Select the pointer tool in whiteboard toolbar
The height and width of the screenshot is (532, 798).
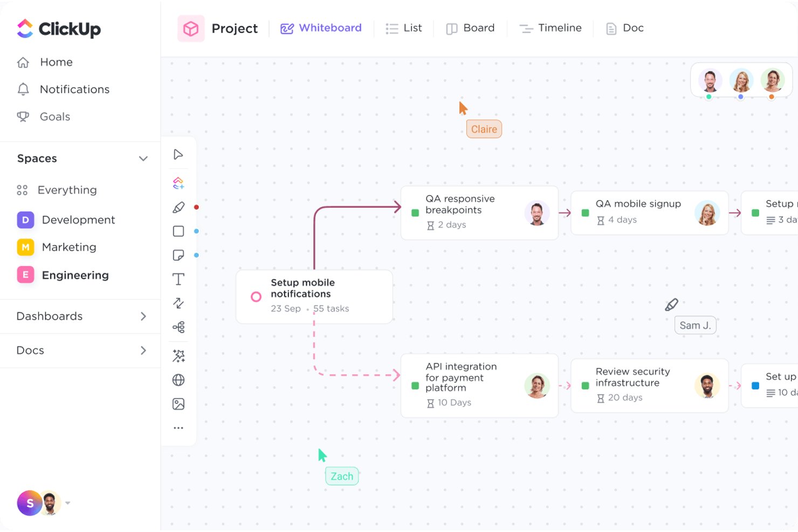coord(178,155)
